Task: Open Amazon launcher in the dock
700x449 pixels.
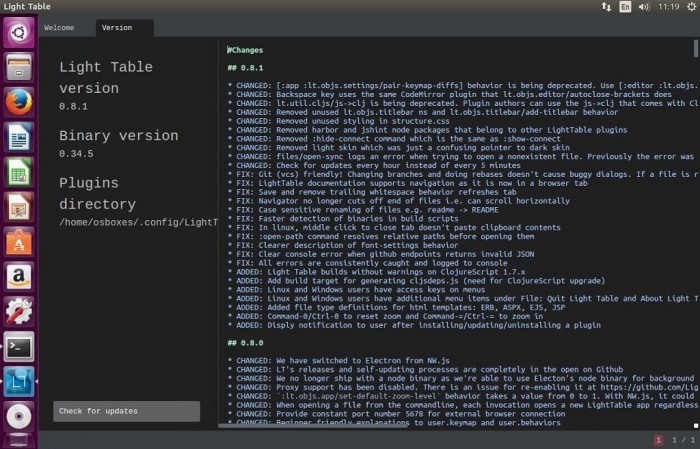Action: pos(19,277)
